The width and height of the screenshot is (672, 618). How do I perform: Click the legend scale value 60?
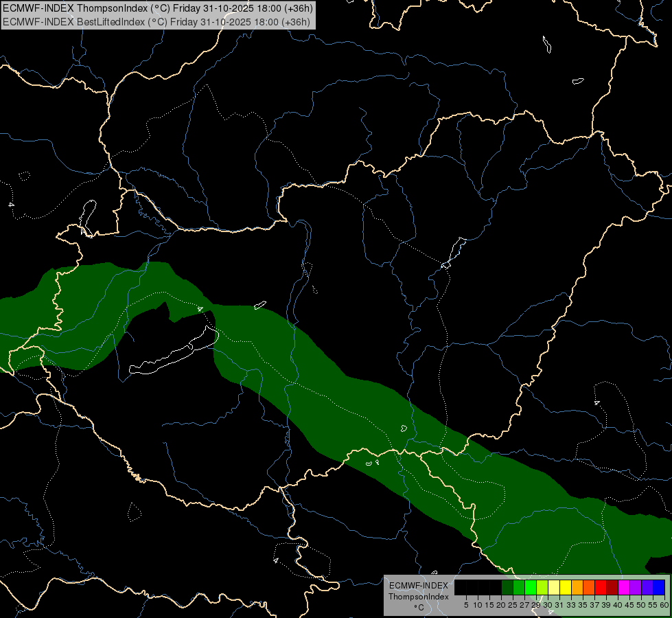[664, 605]
